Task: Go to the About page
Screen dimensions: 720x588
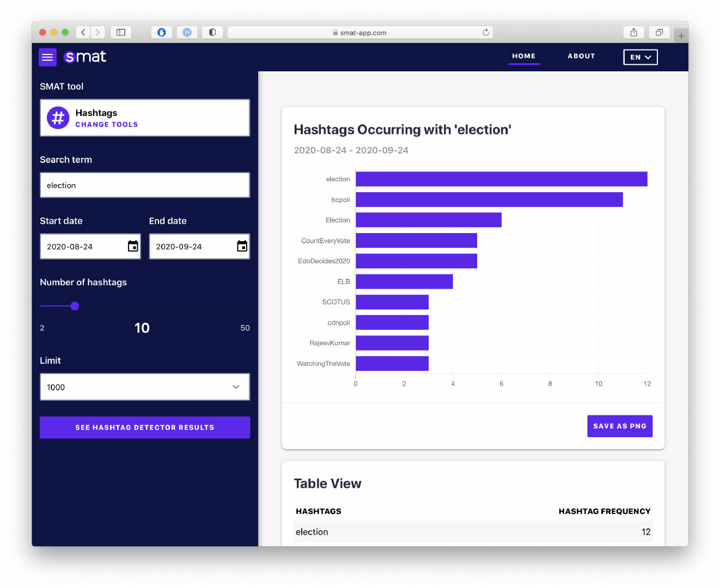Action: point(581,56)
